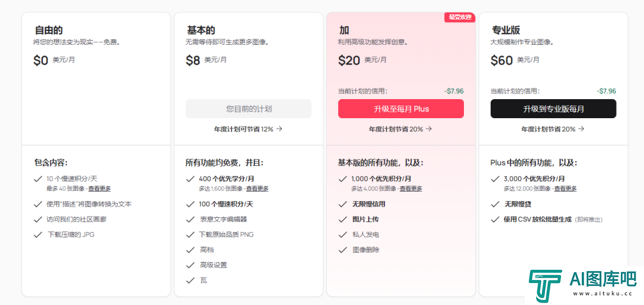Open 查看更多 under 400 个优先学分/月
Screen dimensions: 644x305
[258, 189]
